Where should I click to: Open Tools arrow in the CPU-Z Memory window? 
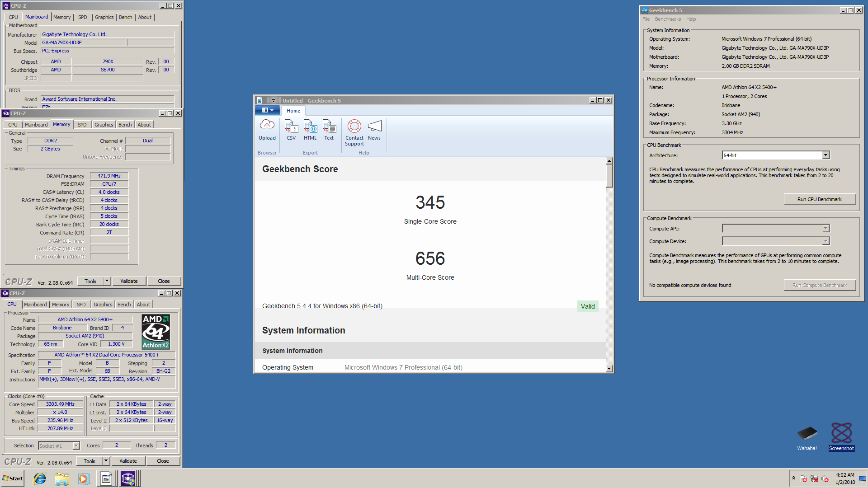107,281
